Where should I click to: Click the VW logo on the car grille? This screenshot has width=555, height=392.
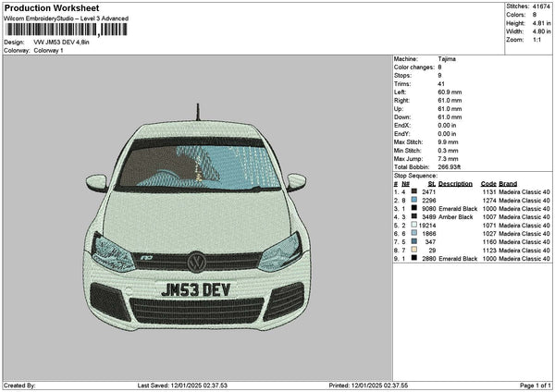click(x=196, y=262)
